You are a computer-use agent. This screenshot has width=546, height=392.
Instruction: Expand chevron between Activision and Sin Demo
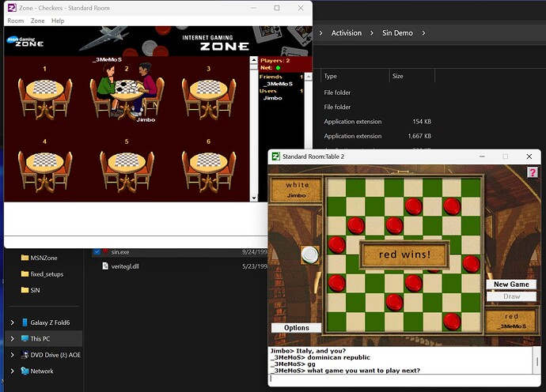pyautogui.click(x=372, y=33)
